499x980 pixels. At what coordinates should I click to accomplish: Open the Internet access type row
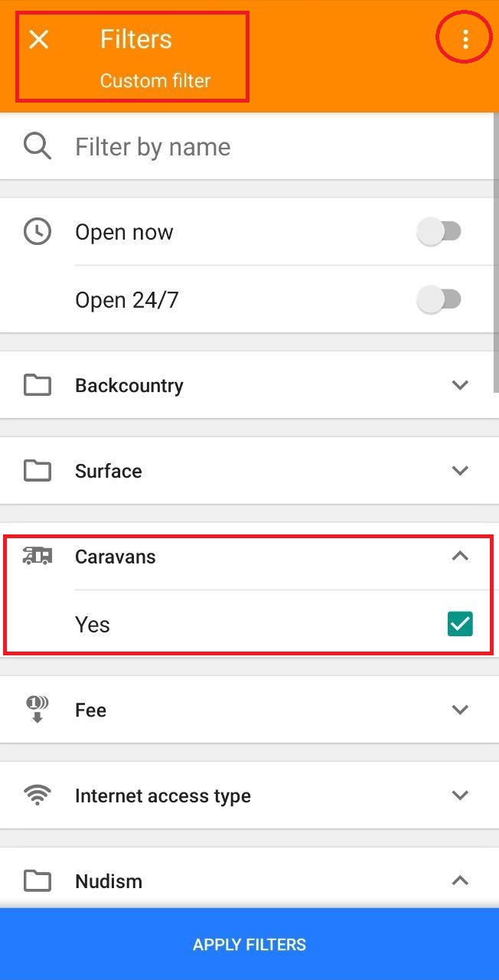pyautogui.click(x=230, y=795)
